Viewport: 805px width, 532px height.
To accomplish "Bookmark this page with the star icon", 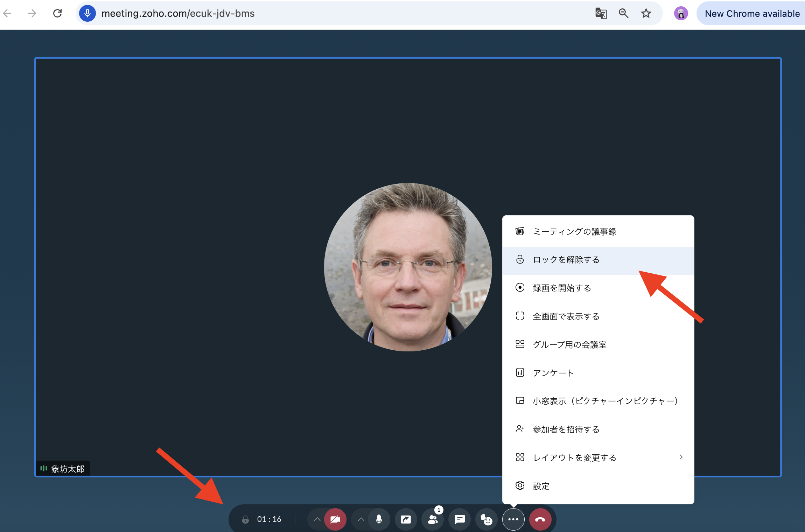I will coord(646,14).
